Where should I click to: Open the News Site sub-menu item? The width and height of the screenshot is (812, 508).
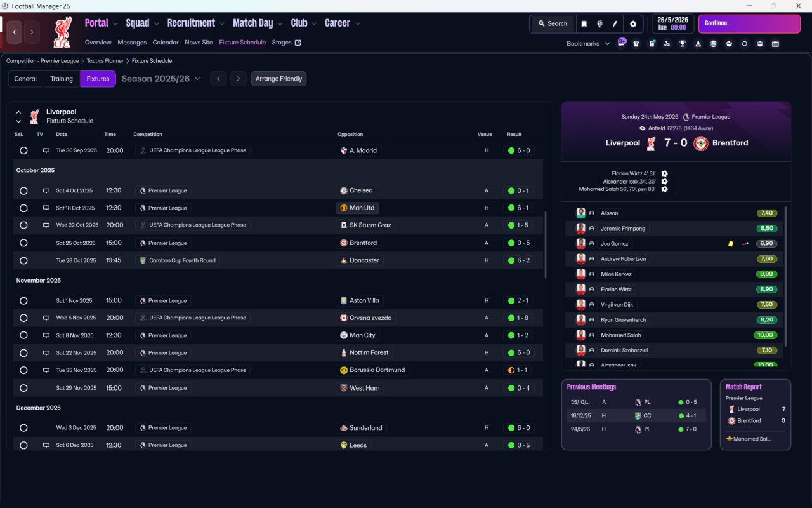coord(199,43)
